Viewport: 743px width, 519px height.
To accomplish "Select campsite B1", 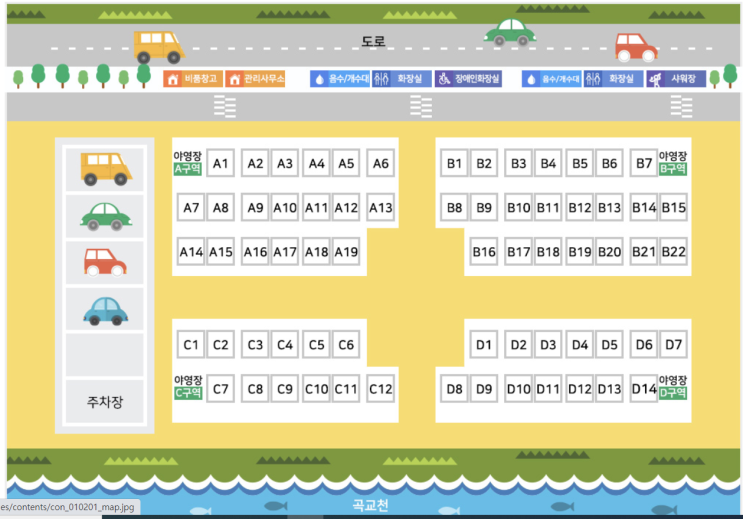I will (454, 164).
